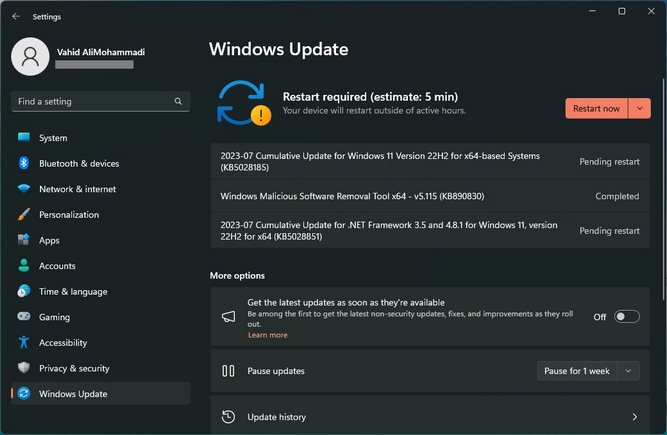Select Gaming in the sidebar
This screenshot has width=667, height=435.
100,317
